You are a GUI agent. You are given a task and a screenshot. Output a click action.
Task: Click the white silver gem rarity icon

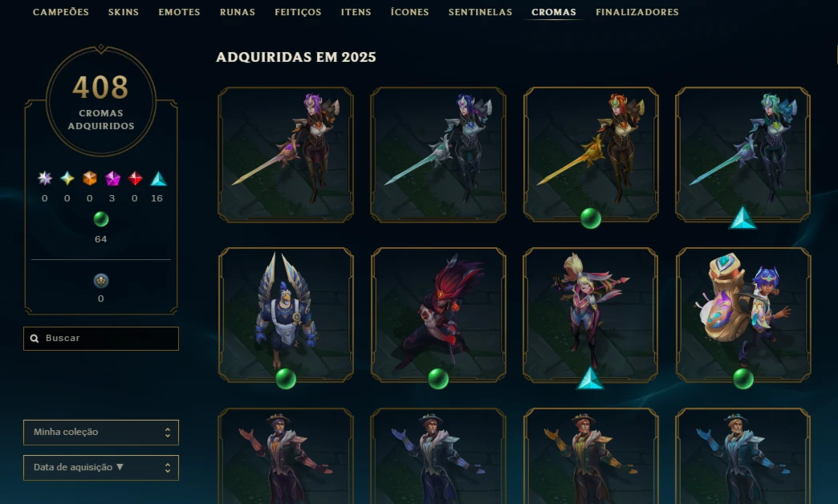click(45, 178)
